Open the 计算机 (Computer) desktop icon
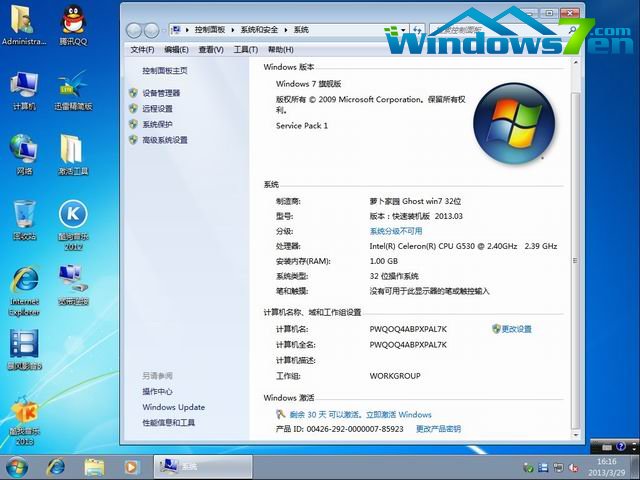Image resolution: width=640 pixels, height=480 pixels. 24,91
